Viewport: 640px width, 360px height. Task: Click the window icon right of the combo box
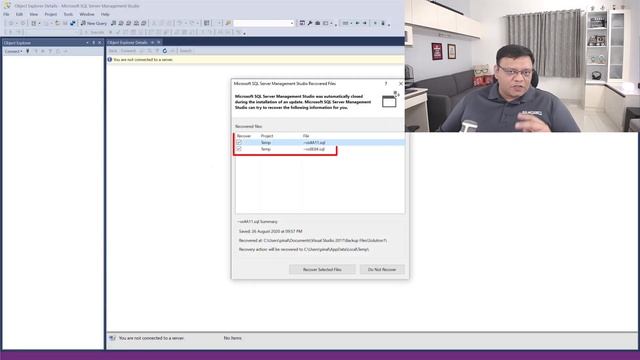(302, 23)
